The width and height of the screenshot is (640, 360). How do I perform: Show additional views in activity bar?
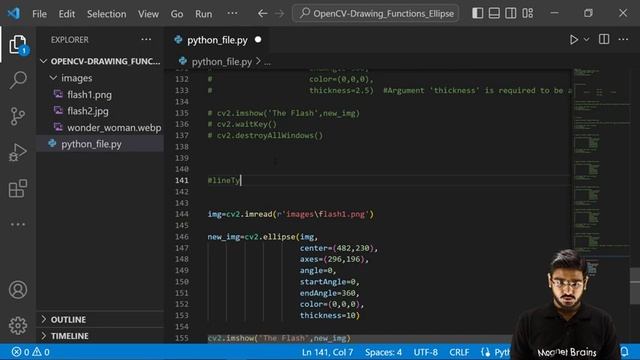click(18, 224)
